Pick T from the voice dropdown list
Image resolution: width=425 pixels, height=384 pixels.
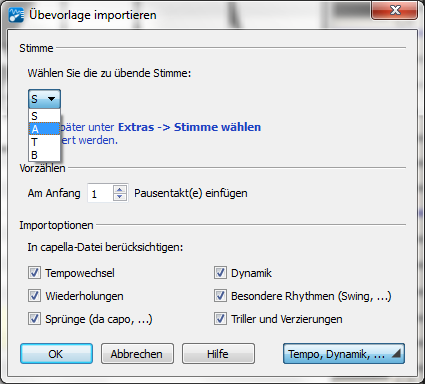44,142
